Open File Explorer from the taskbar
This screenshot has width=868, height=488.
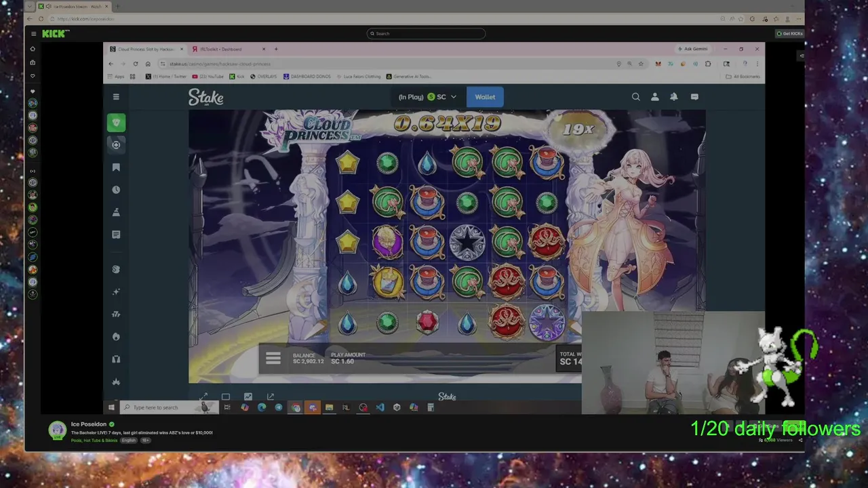tap(329, 407)
